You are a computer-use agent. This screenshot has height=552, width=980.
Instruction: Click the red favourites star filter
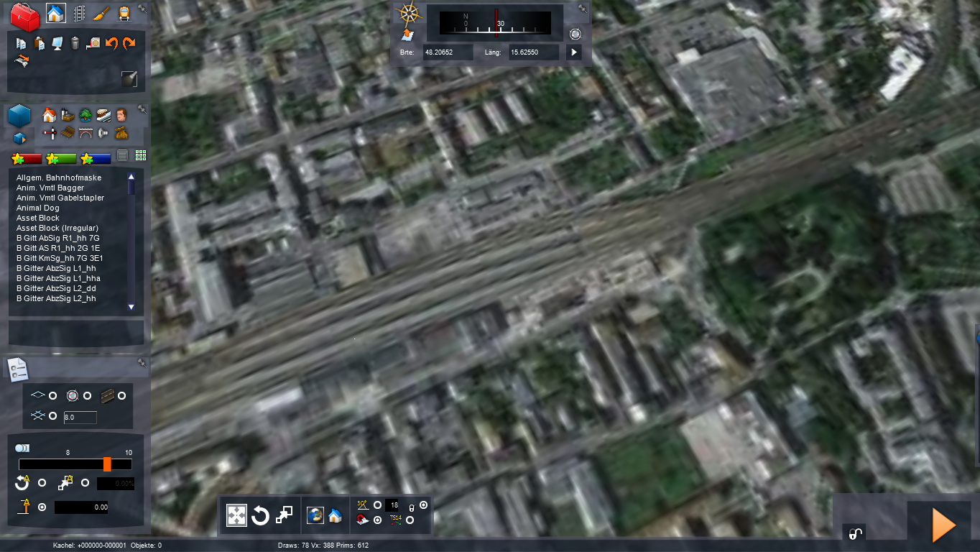[27, 158]
